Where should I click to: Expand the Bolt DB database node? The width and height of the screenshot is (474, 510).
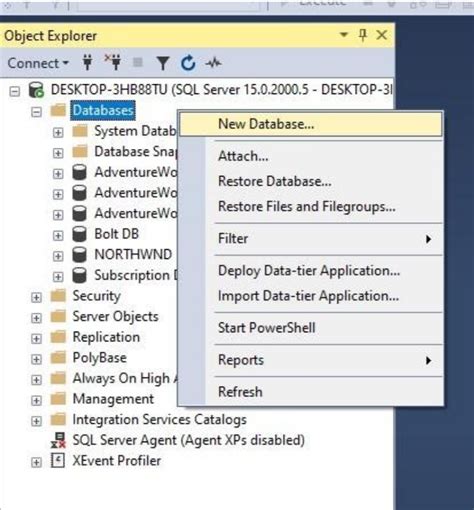(x=58, y=236)
